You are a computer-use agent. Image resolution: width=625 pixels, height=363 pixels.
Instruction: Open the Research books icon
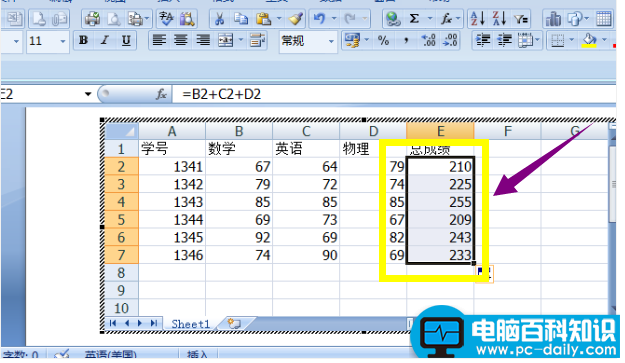click(187, 18)
